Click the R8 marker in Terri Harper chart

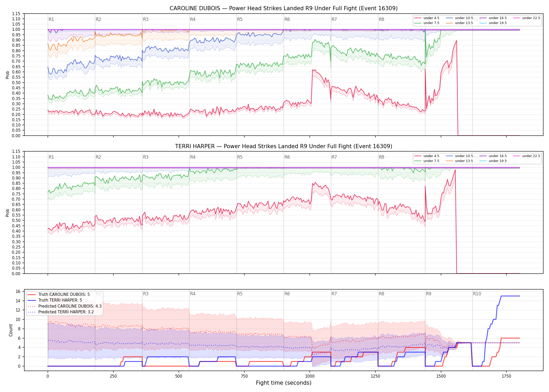coord(381,157)
